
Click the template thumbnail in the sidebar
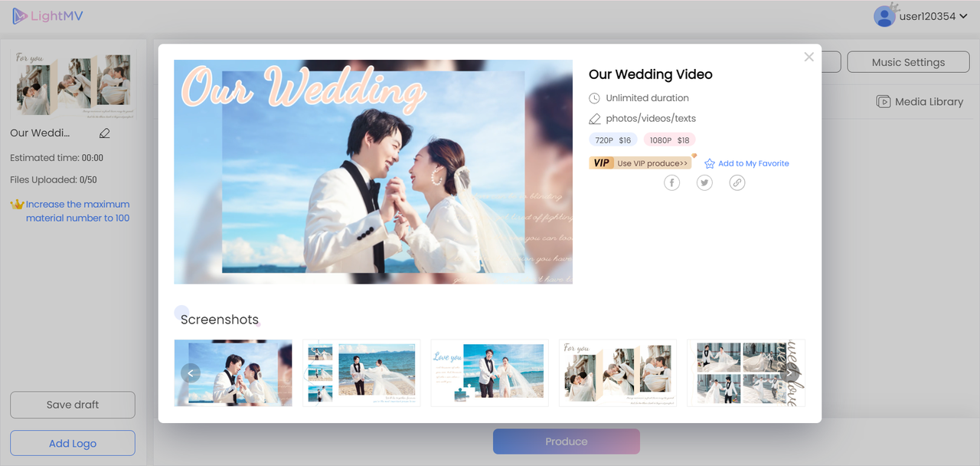click(x=73, y=84)
